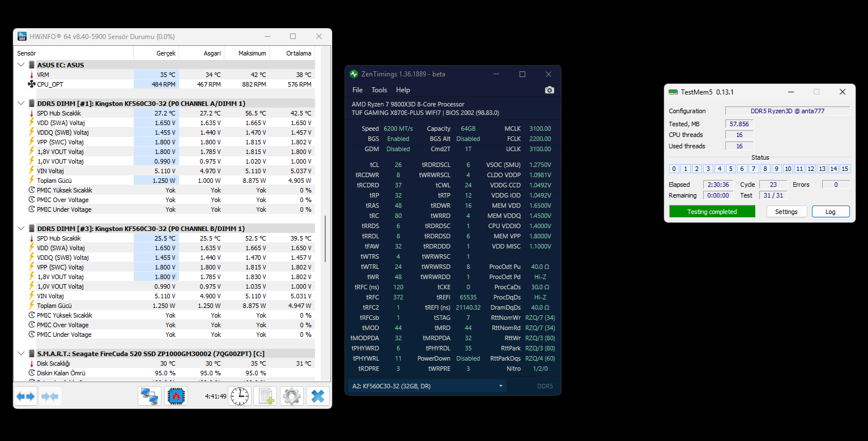This screenshot has width=868, height=441.
Task: Click the Speed value 6200 MT/s
Action: click(398, 129)
